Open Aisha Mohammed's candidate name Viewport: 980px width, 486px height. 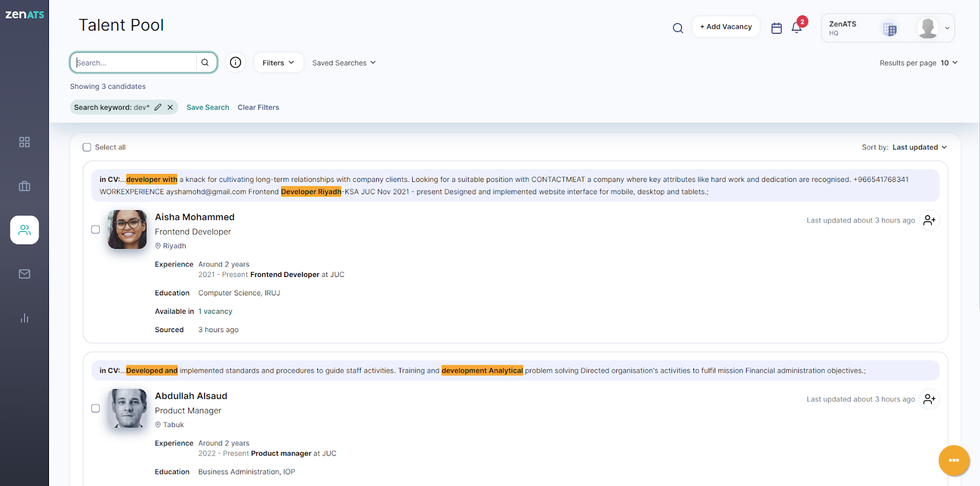coord(195,217)
